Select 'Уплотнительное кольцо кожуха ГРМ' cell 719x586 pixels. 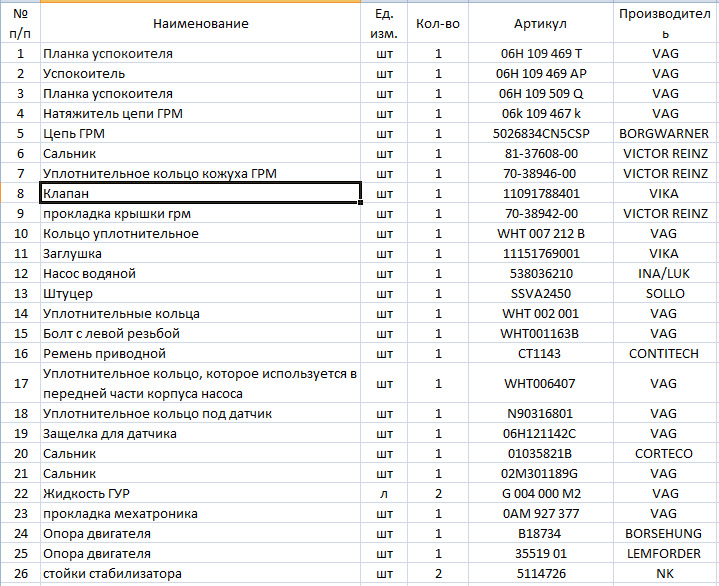[201, 173]
